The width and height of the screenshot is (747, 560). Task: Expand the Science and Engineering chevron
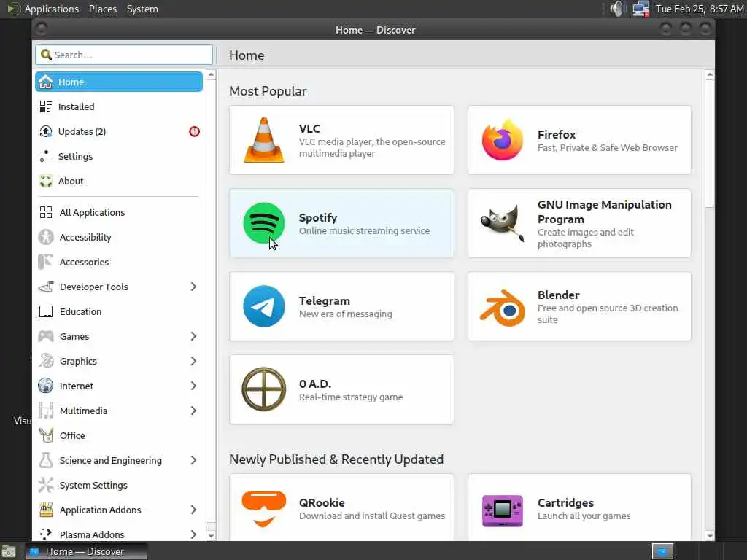tap(193, 460)
